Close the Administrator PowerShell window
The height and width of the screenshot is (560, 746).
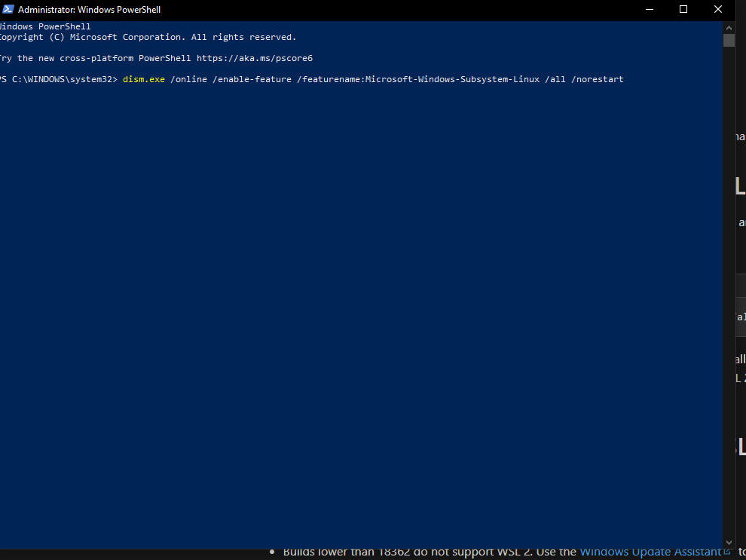(718, 10)
